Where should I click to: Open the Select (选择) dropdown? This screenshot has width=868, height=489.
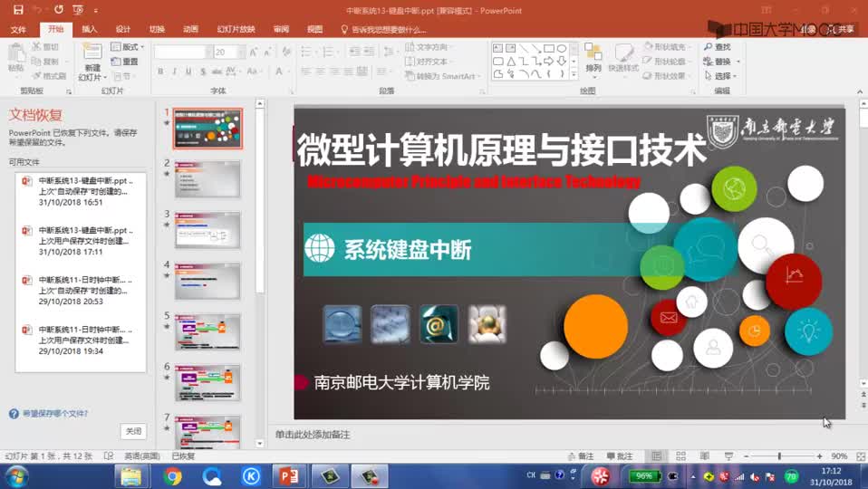click(720, 76)
